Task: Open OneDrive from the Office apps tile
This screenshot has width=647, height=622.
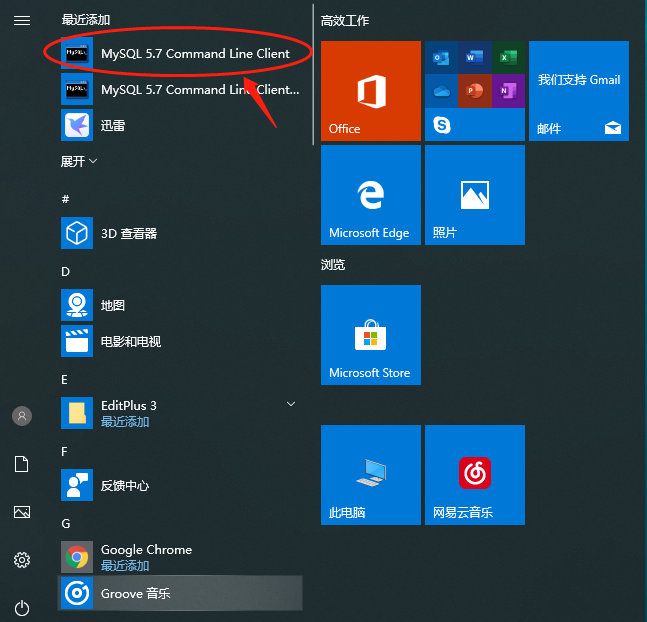Action: [x=441, y=91]
